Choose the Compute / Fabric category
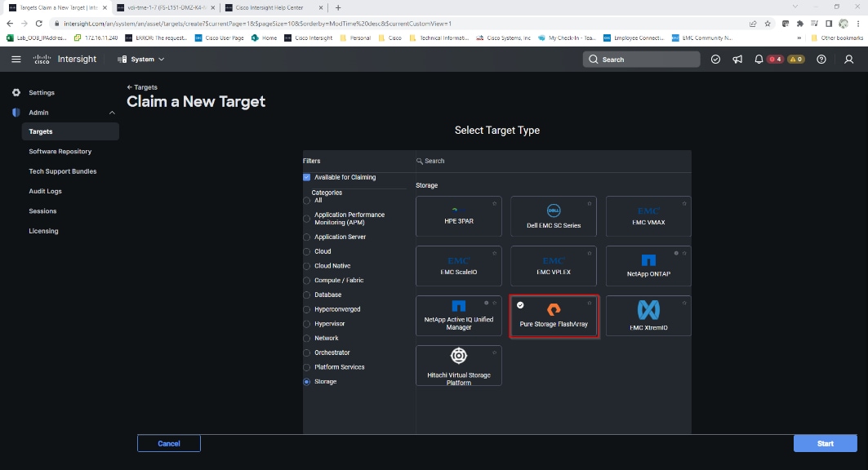Viewport: 868px width, 470px height. click(x=307, y=281)
